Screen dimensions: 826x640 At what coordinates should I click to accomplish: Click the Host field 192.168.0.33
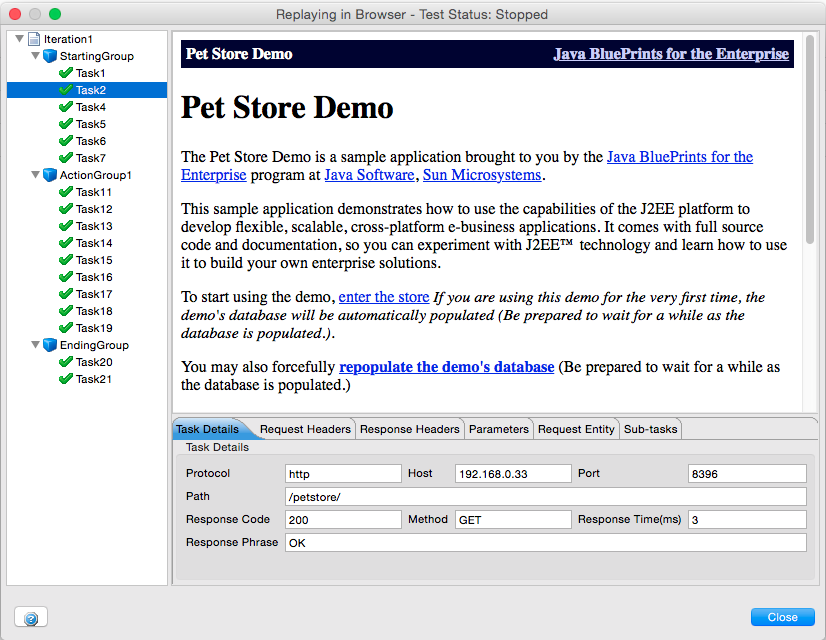513,474
